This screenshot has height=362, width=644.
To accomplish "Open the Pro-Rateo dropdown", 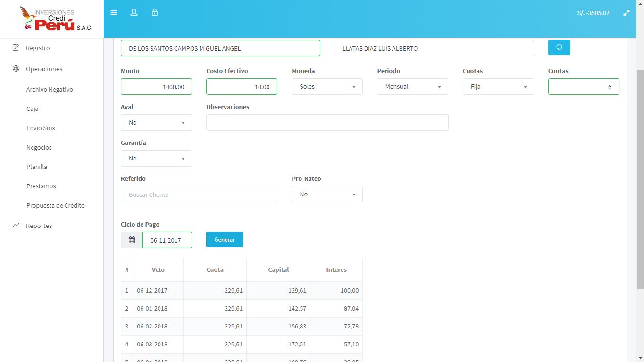I will click(x=327, y=194).
